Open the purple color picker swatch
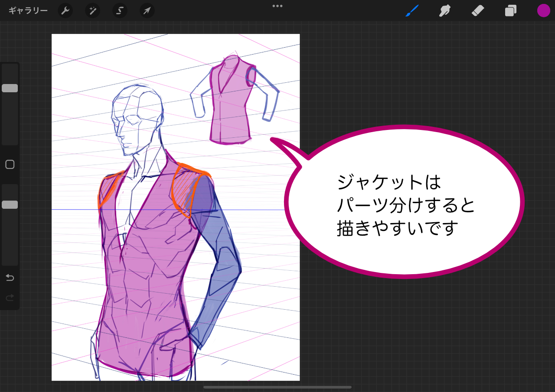This screenshot has width=555, height=392. [544, 11]
